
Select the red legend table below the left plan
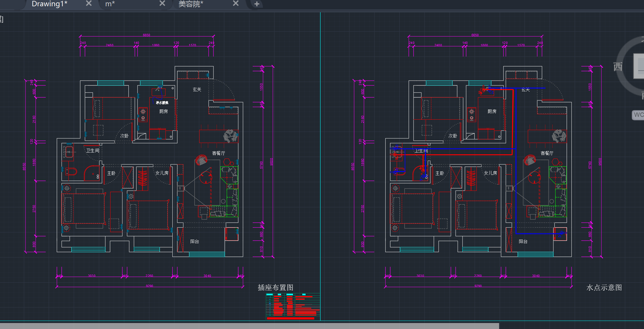(x=293, y=307)
